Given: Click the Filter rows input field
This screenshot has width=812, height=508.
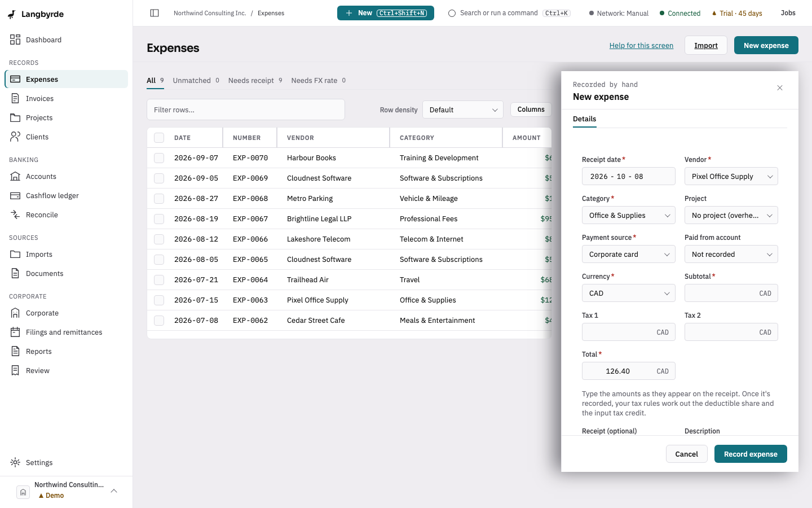Looking at the screenshot, I should click(x=246, y=110).
